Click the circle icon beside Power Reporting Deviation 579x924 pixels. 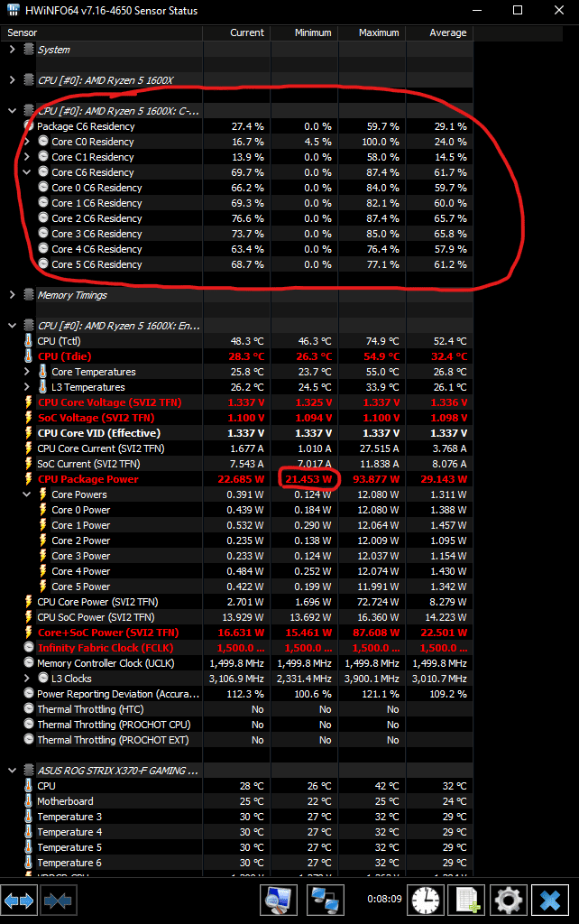tap(28, 693)
